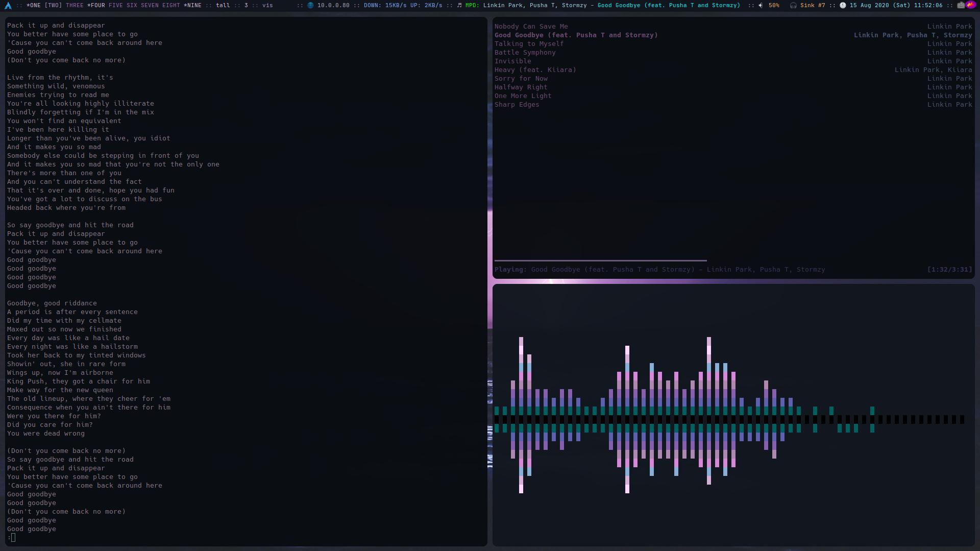Click artist 'Linkin Park, Kiiara' in playlist

934,70
